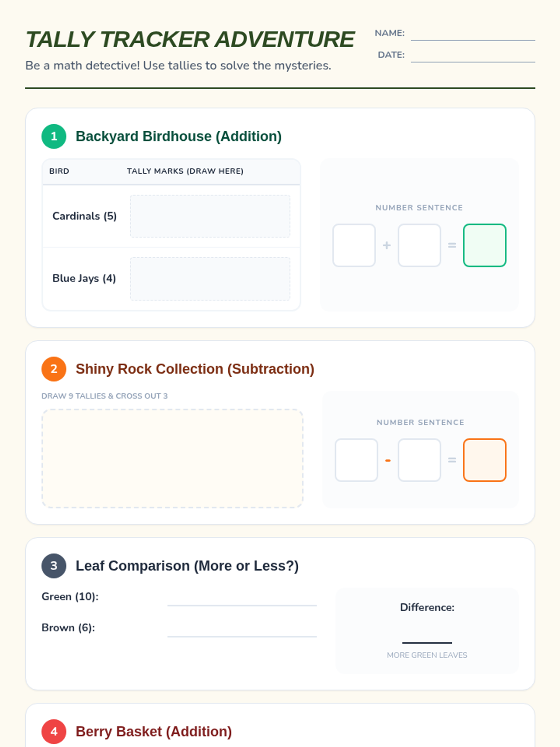
Task: Click the equals sign in Birdhouse number sentence
Action: [452, 246]
